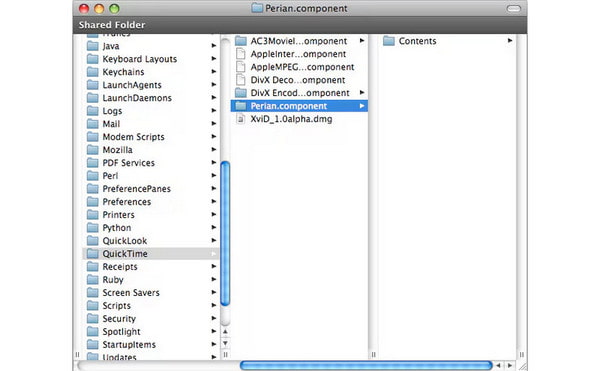Click the horizontal scrollbar thumb at bottom
This screenshot has width=600, height=371.
click(x=366, y=366)
